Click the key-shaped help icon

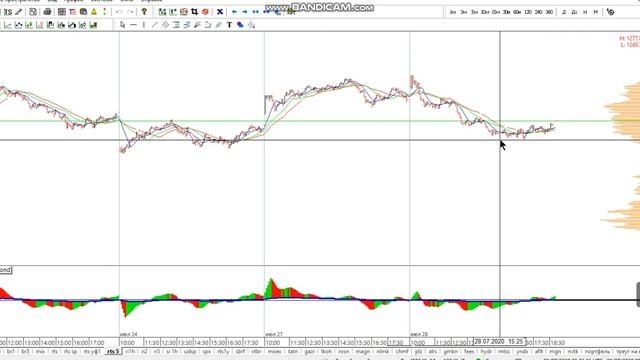[144, 12]
